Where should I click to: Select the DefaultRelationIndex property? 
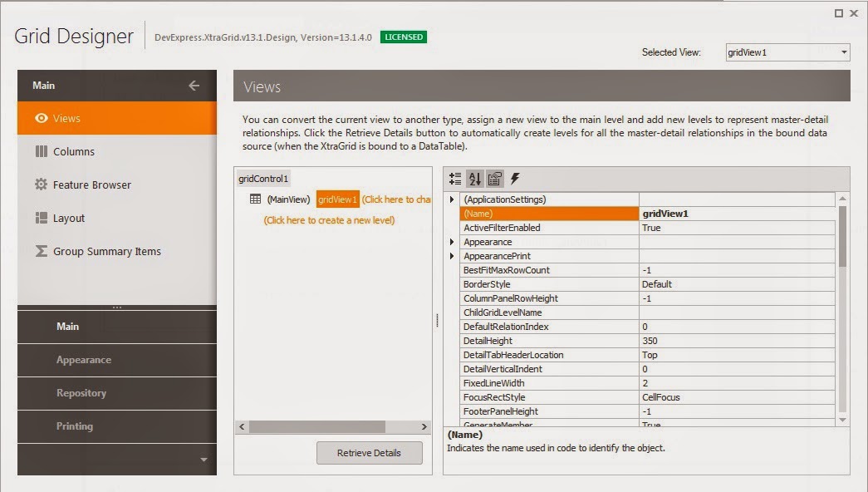tap(549, 327)
